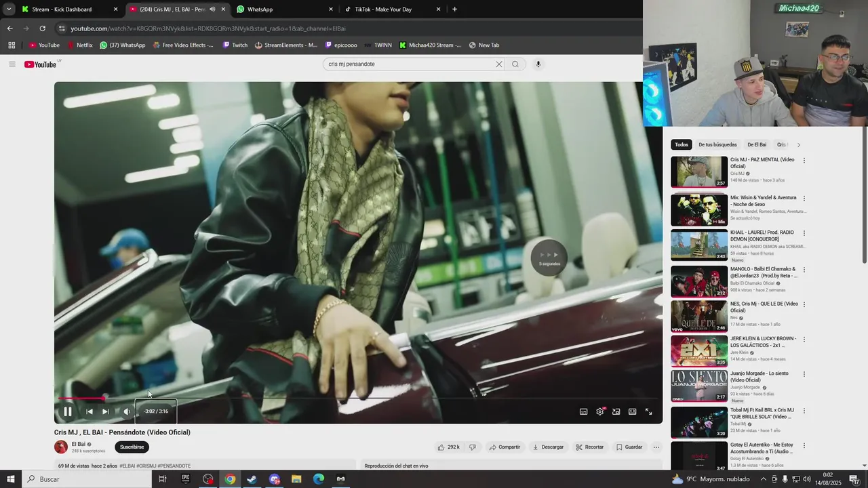Image resolution: width=868 pixels, height=488 pixels.
Task: Save video with Guardar button
Action: [x=629, y=447]
